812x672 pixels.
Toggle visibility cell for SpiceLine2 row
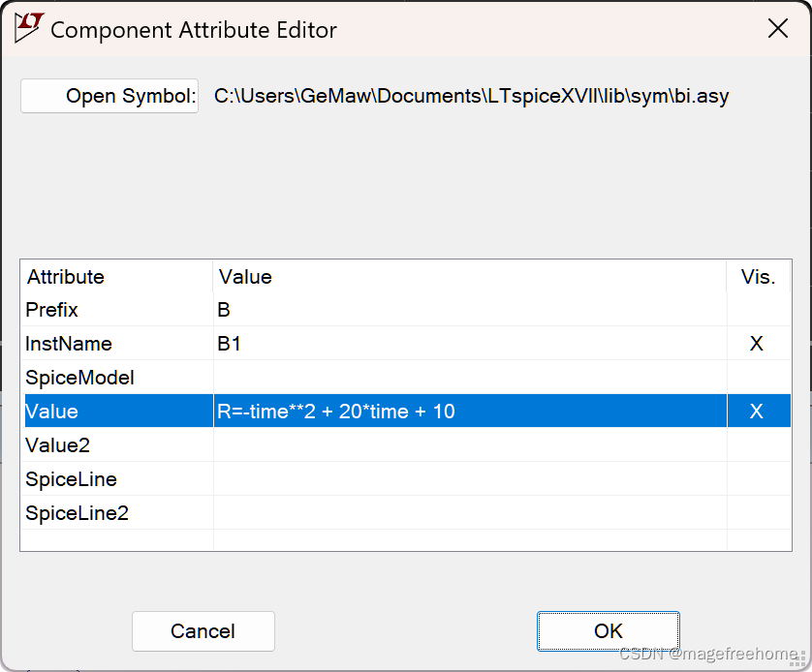(759, 512)
